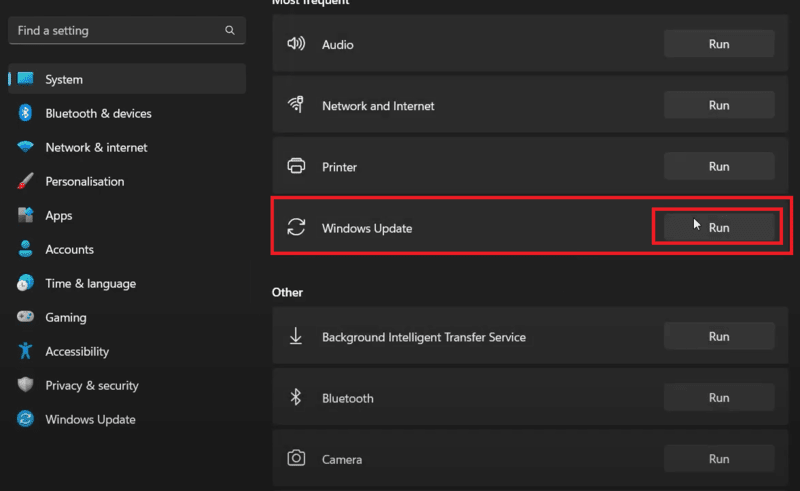The image size is (800, 491).
Task: Click the System monitor icon
Action: [25, 79]
